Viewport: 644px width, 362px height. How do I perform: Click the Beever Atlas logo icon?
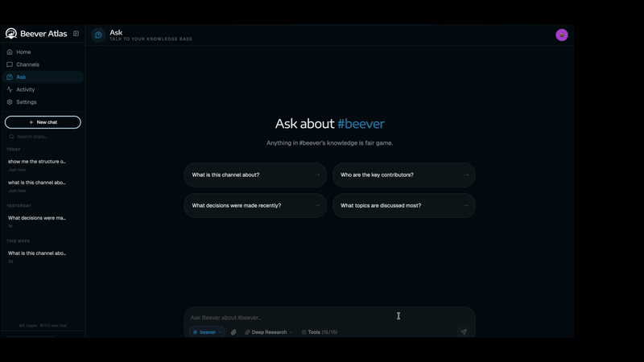click(11, 33)
